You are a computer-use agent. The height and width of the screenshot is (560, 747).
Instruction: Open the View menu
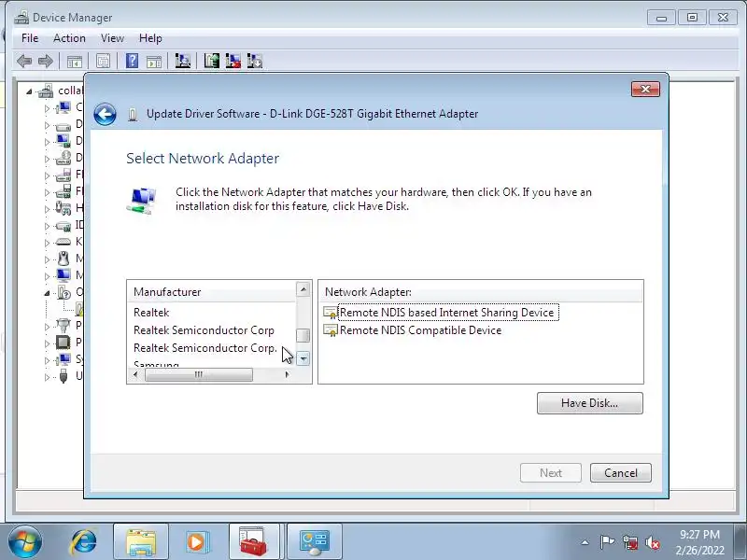(112, 38)
